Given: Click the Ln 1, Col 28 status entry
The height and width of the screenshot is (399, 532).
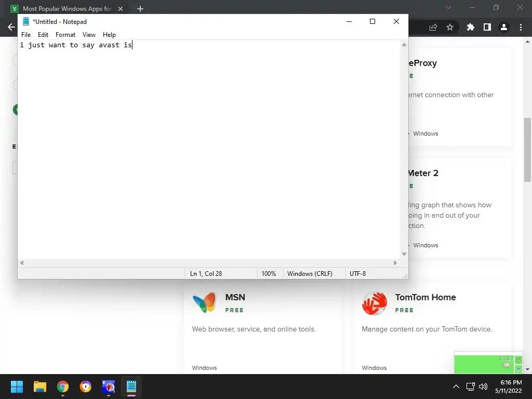Looking at the screenshot, I should coord(206,273).
